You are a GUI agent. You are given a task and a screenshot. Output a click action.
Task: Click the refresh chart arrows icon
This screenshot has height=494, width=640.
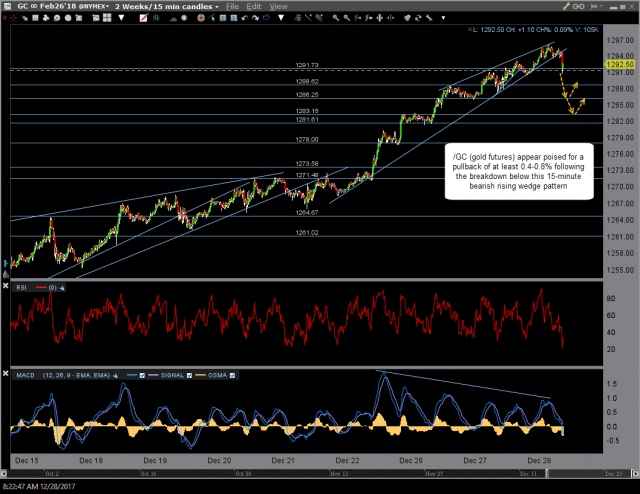click(418, 18)
